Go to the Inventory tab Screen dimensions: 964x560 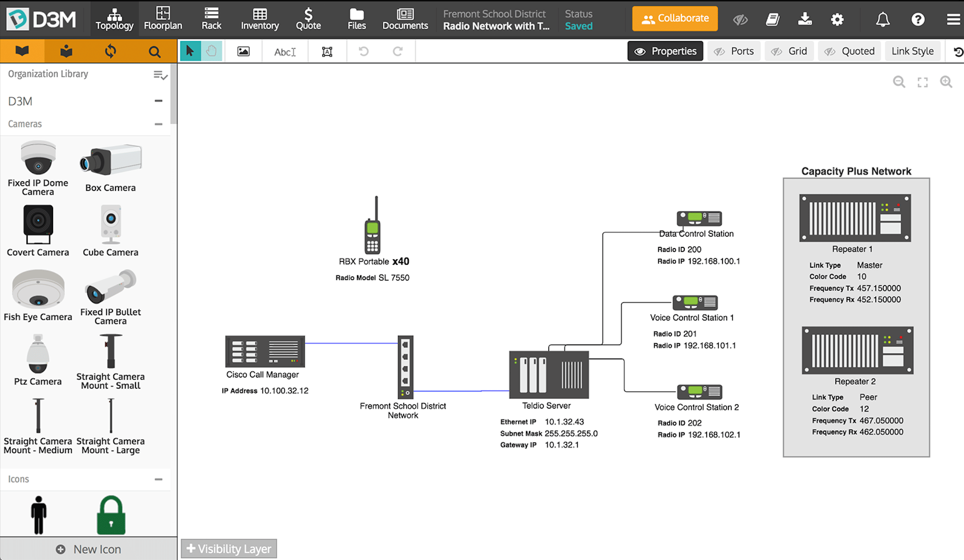260,20
